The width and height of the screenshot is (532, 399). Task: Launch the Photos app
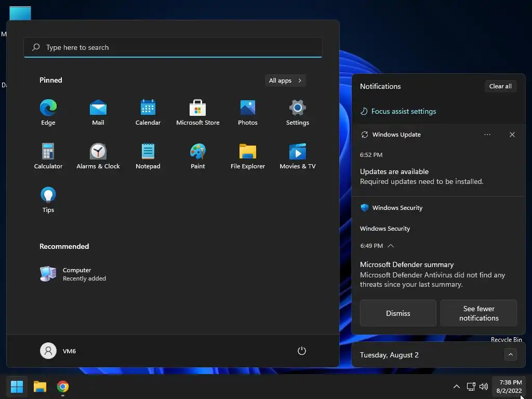pyautogui.click(x=248, y=113)
